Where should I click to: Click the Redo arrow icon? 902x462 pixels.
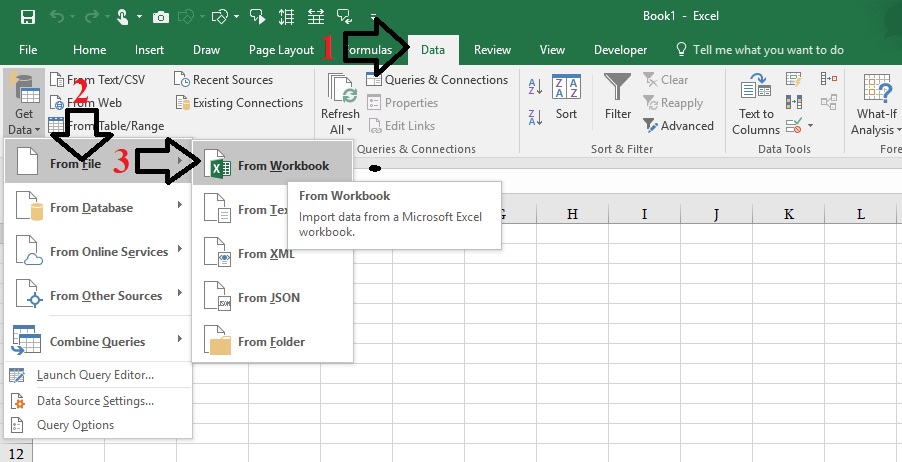click(91, 17)
